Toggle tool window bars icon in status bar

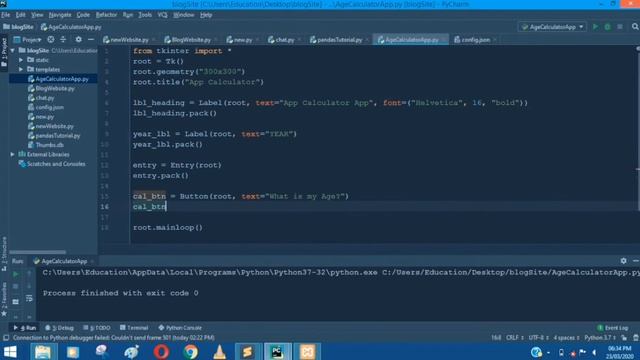6,338
